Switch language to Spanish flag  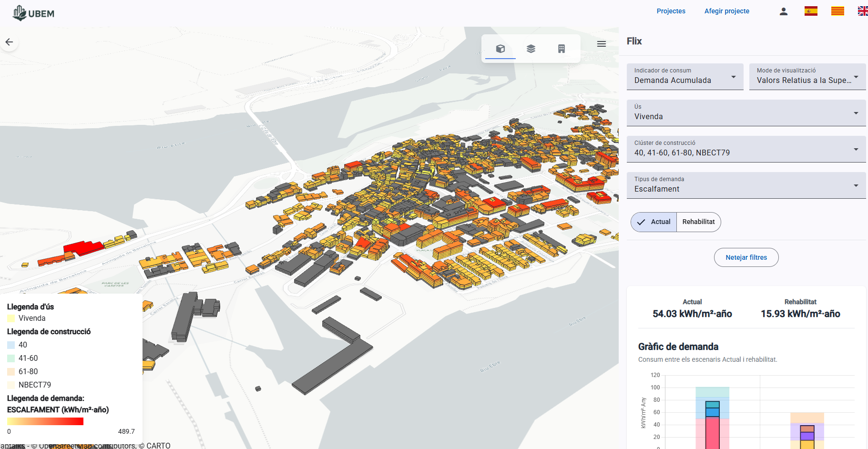pos(811,11)
